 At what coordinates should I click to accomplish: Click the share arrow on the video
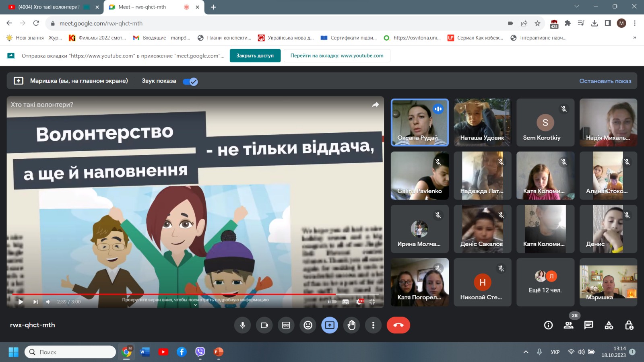(375, 105)
